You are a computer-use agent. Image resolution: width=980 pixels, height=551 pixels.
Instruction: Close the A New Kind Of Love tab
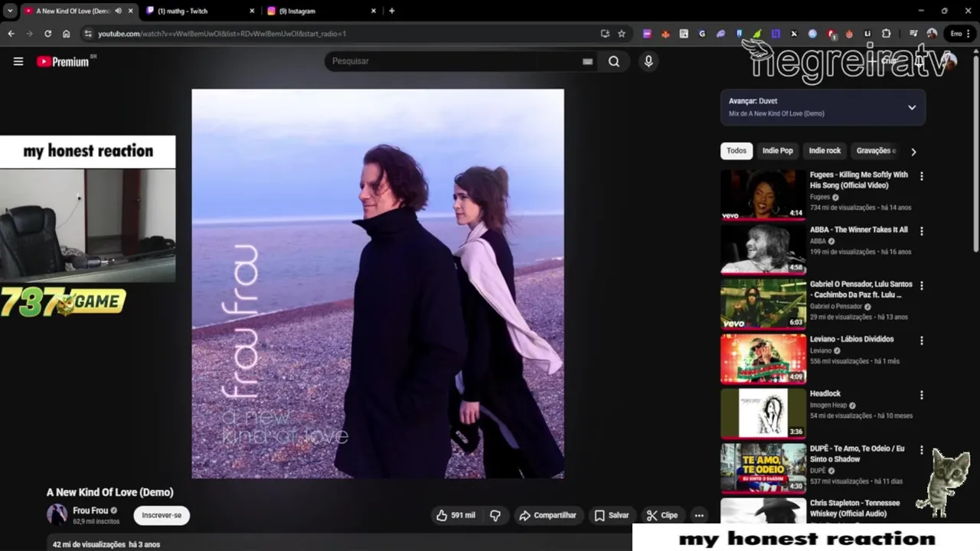131,11
